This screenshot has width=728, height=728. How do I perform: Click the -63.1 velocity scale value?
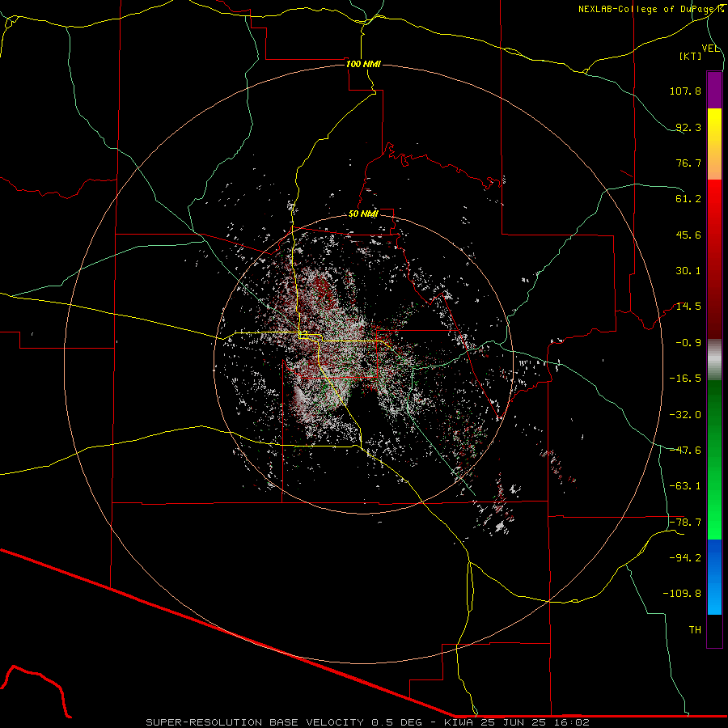coord(685,486)
